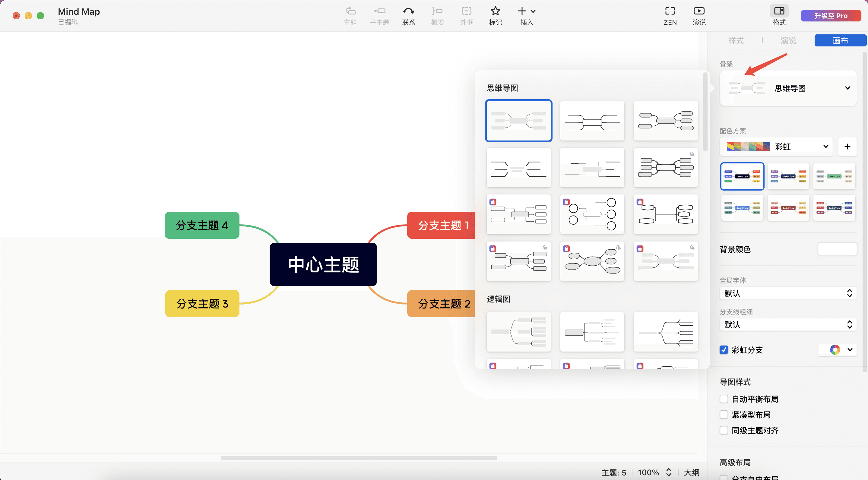Open the 全局字体 font dropdown
The height and width of the screenshot is (480, 868).
[x=788, y=293]
